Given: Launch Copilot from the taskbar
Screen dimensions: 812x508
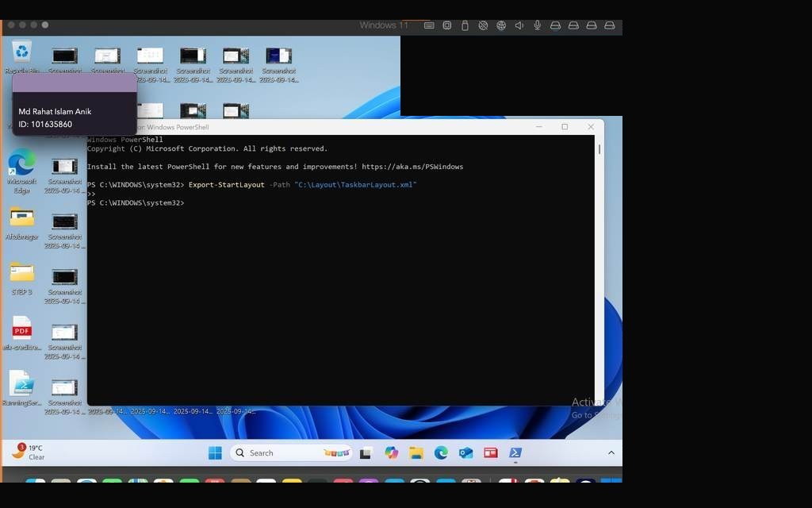Looking at the screenshot, I should pos(392,453).
